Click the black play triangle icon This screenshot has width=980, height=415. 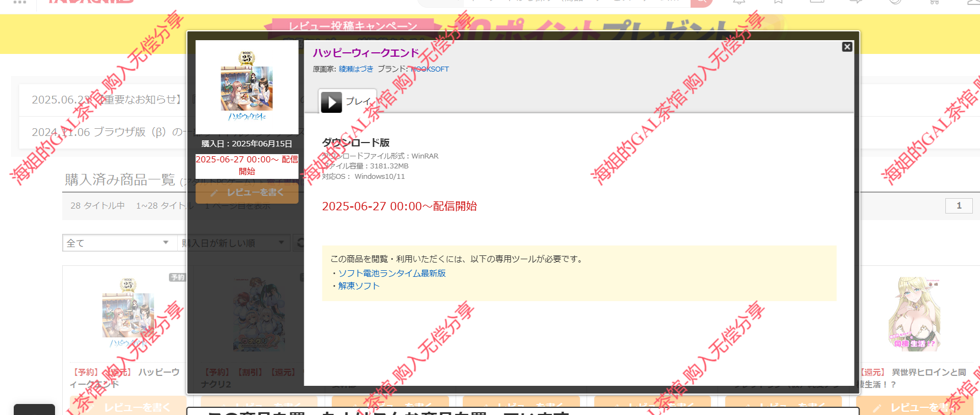click(x=331, y=102)
